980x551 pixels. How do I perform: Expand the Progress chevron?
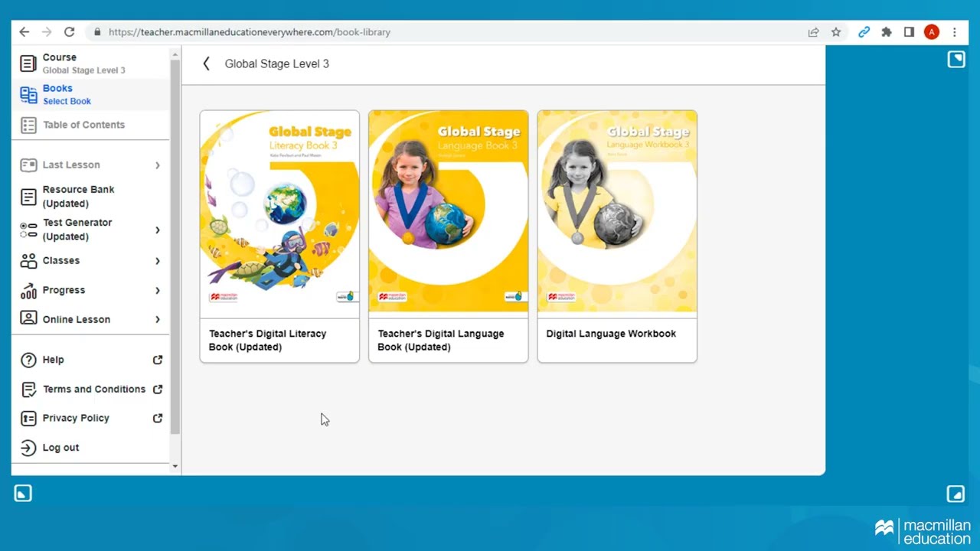pyautogui.click(x=158, y=291)
